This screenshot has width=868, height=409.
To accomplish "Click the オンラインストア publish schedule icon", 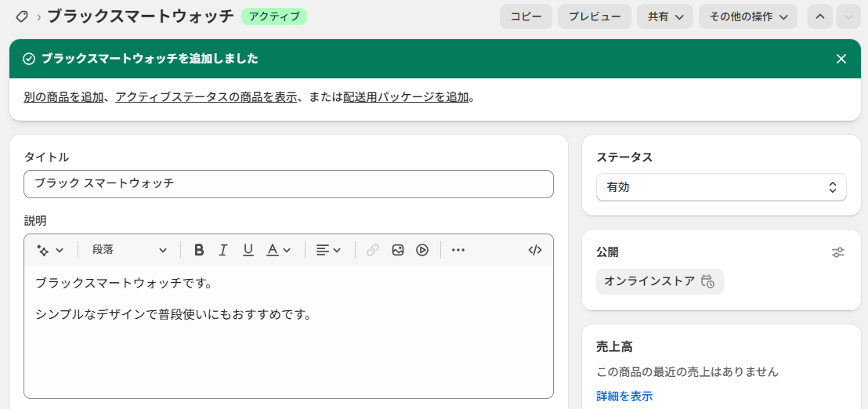I will click(x=707, y=281).
